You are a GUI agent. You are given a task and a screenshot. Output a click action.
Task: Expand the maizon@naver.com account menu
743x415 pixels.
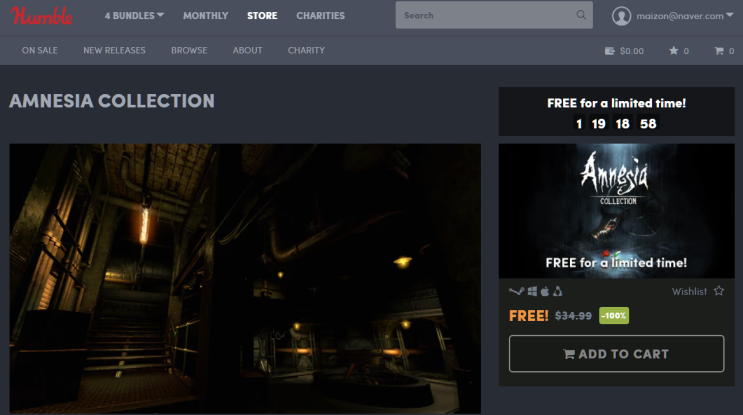coord(684,16)
